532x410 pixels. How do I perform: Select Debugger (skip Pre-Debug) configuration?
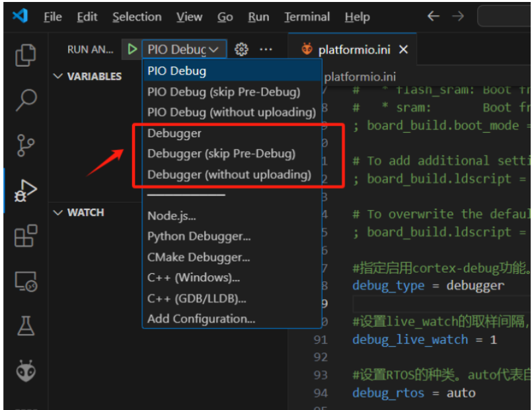[232, 154]
